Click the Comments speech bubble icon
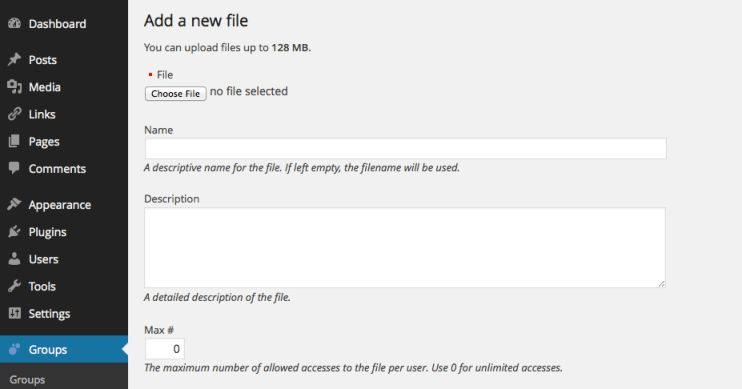 tap(15, 168)
